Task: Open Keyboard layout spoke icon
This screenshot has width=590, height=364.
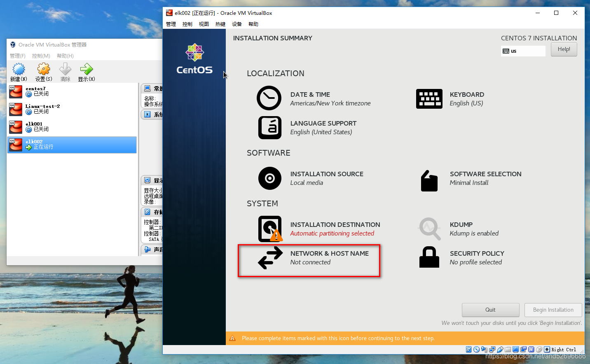Action: (x=429, y=99)
